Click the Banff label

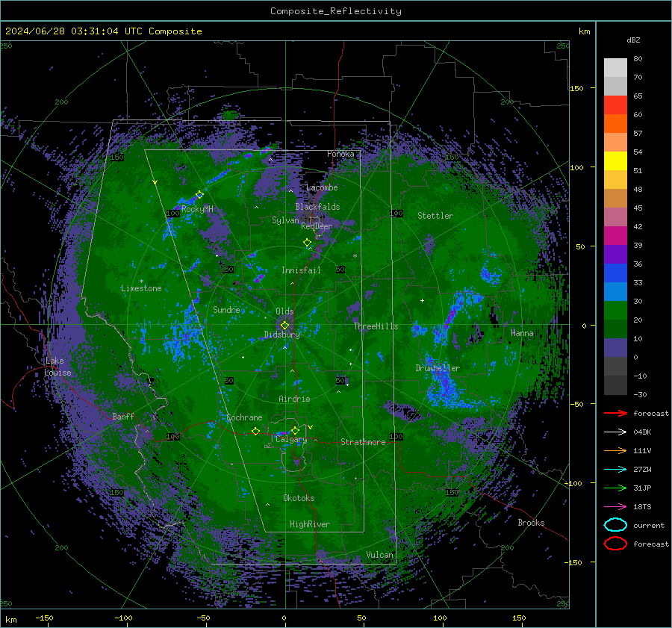click(x=123, y=416)
